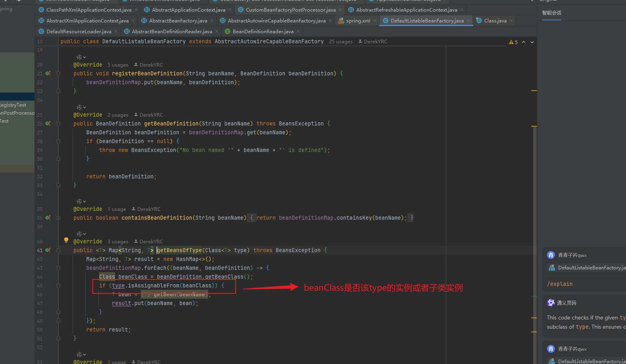
Task: Go to previous highlighted error arrow
Action: point(524,42)
